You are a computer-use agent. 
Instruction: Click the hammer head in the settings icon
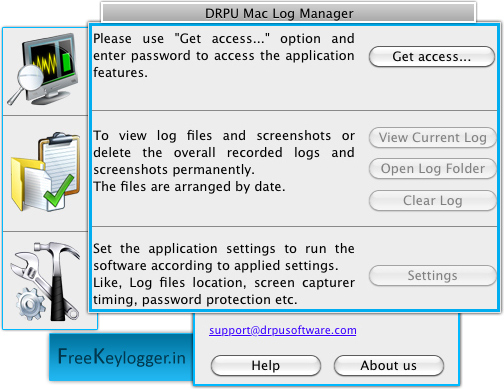coord(56,250)
